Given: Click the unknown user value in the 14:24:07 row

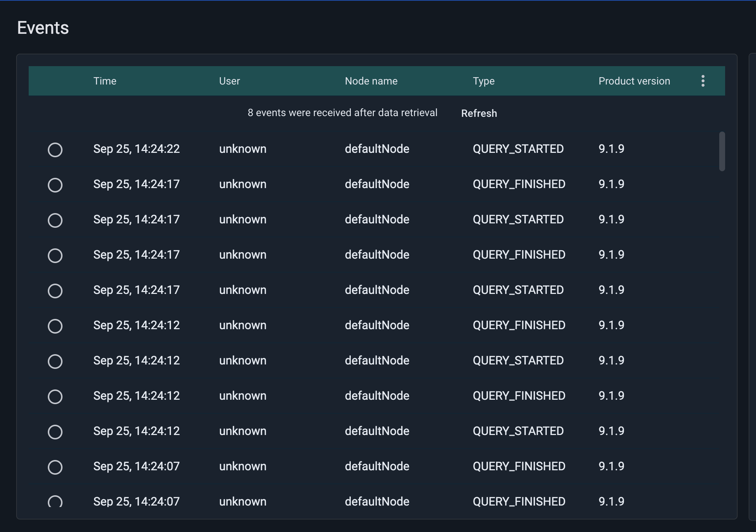Looking at the screenshot, I should (x=243, y=466).
